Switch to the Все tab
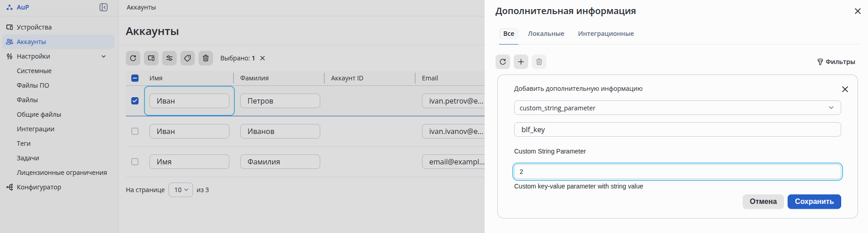Screen dimensions: 868x233 coord(509,34)
